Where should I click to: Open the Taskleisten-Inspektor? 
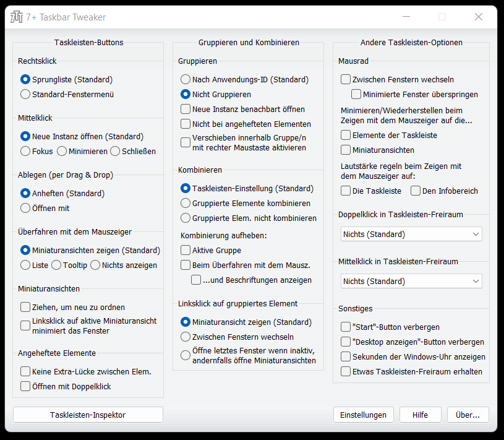(x=88, y=415)
